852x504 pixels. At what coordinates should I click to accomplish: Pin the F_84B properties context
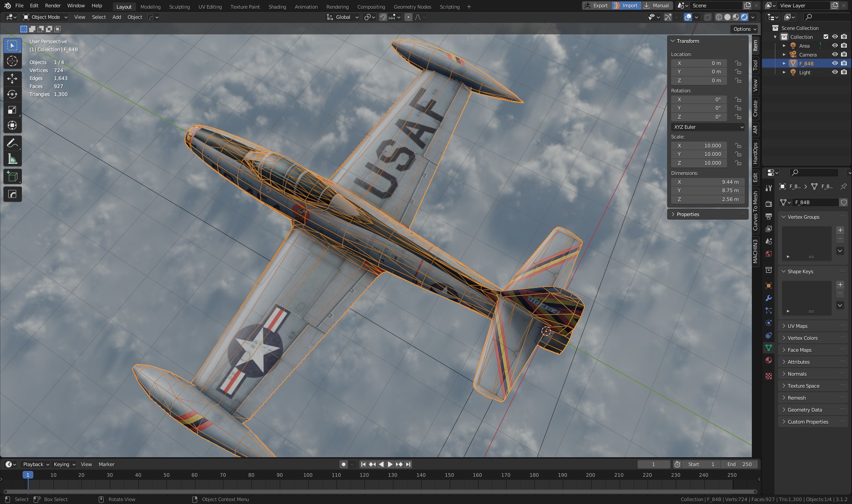[x=843, y=186]
